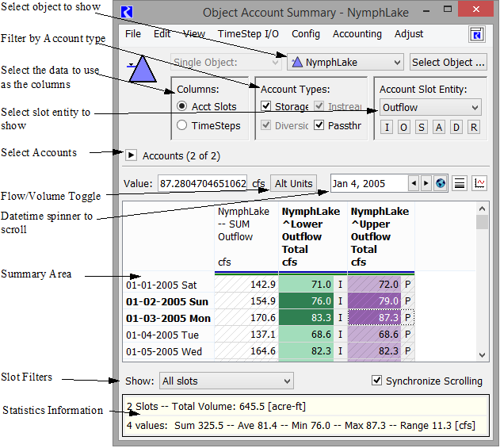Screen dimensions: 500x448
Task: Click the list lines icon beside the globe
Action: tap(460, 184)
